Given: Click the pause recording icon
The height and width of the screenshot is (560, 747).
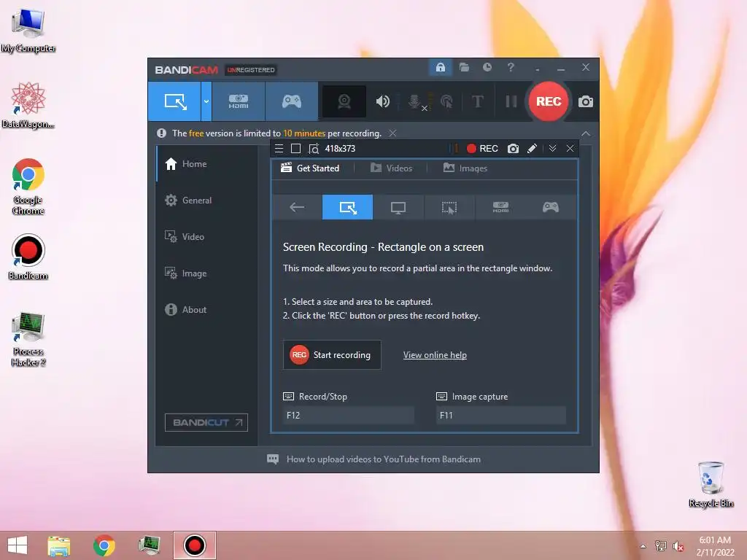Looking at the screenshot, I should tap(511, 101).
